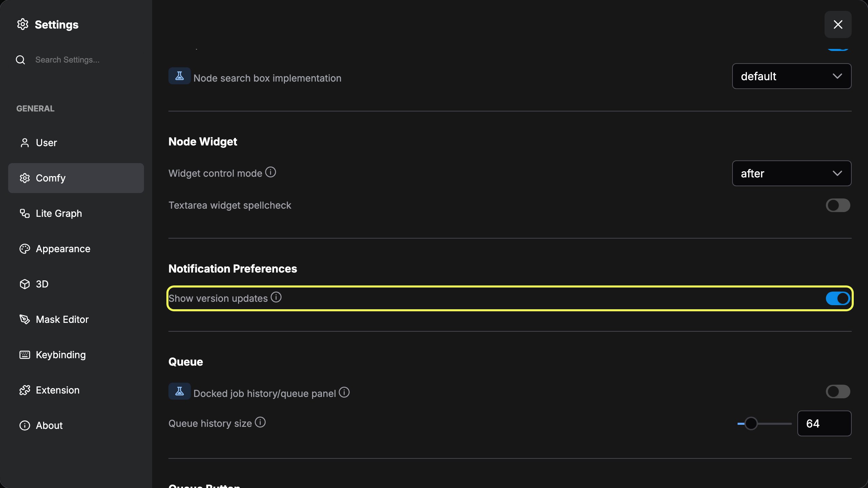Viewport: 868px width, 488px height.
Task: Click the Node Widget section heading
Action: coord(203,141)
